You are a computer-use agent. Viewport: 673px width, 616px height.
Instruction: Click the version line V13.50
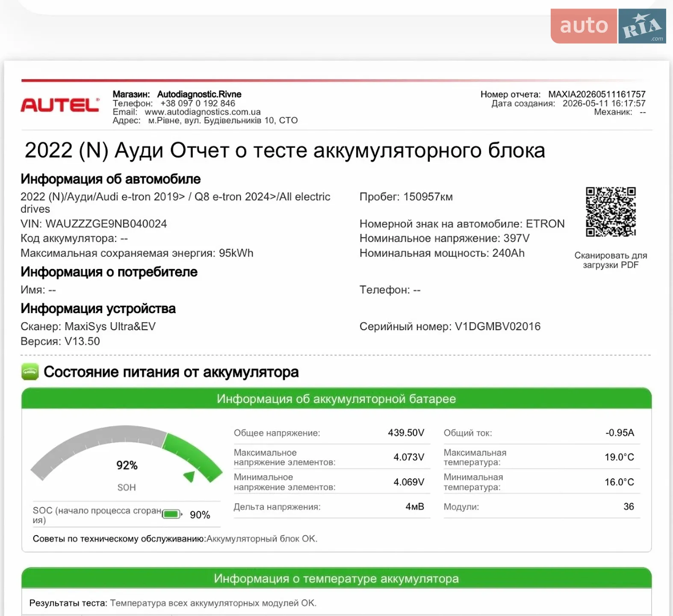(x=60, y=341)
